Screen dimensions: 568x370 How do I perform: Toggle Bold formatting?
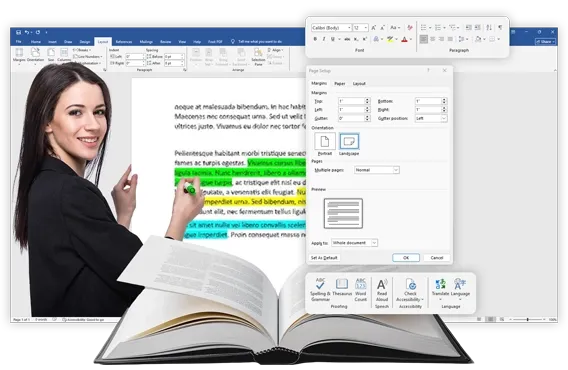coord(315,39)
